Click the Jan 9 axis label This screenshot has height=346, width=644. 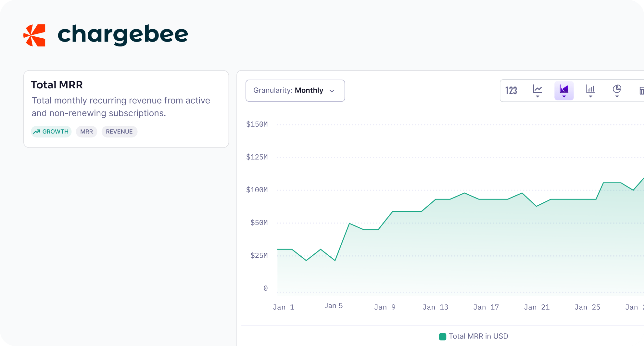click(385, 307)
